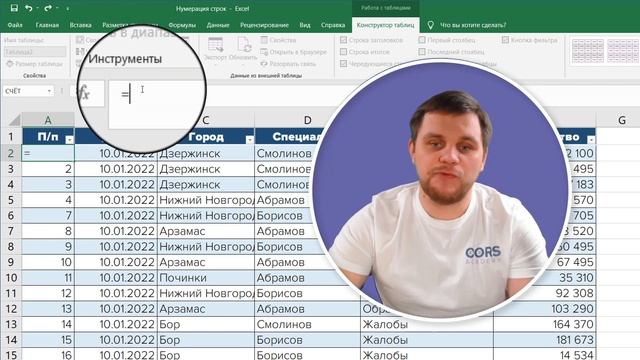Image resolution: width=640 pixels, height=360 pixels.
Task: Switch to the Данные tab
Action: click(x=218, y=25)
